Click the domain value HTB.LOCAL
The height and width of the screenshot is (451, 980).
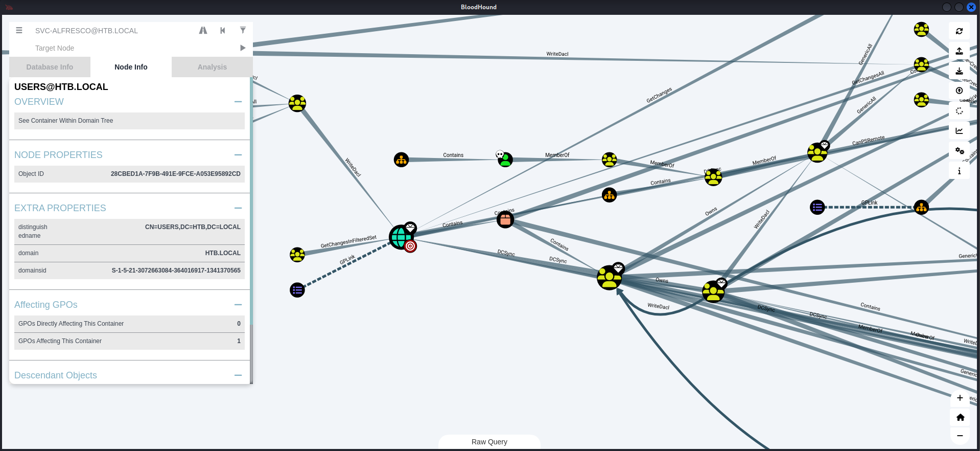[223, 253]
